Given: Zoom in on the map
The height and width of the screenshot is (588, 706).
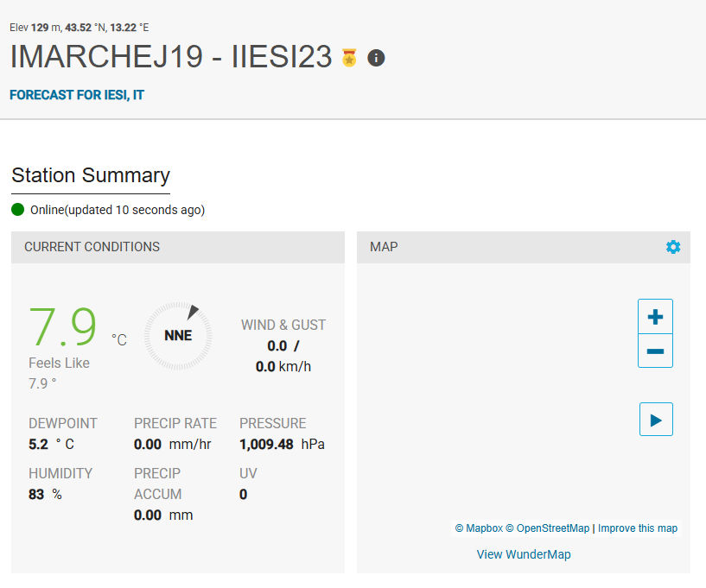Looking at the screenshot, I should (x=655, y=317).
